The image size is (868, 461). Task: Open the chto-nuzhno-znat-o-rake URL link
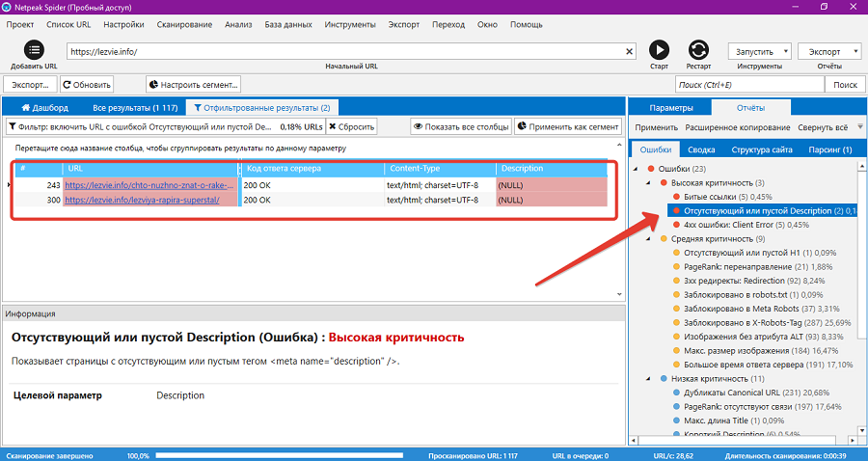click(149, 185)
